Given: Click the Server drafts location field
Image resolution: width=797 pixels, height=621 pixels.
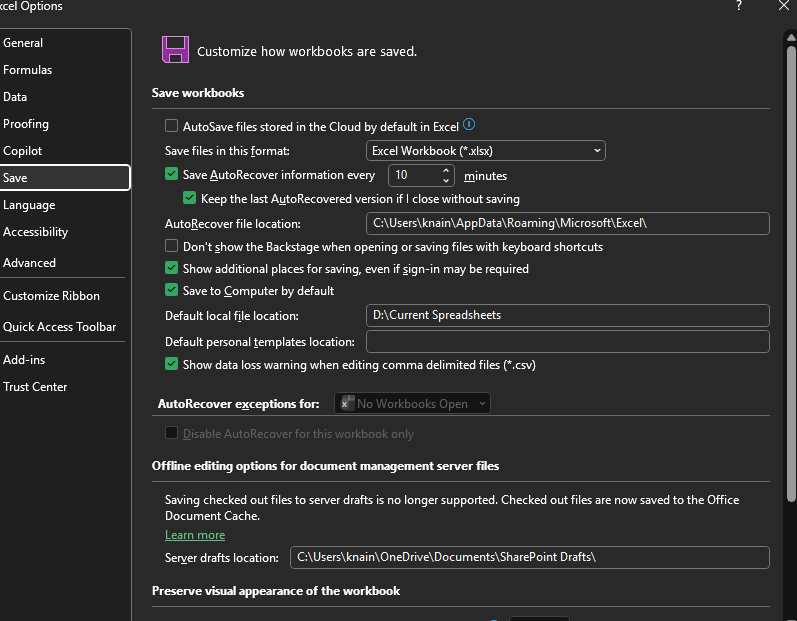Looking at the screenshot, I should (x=530, y=557).
